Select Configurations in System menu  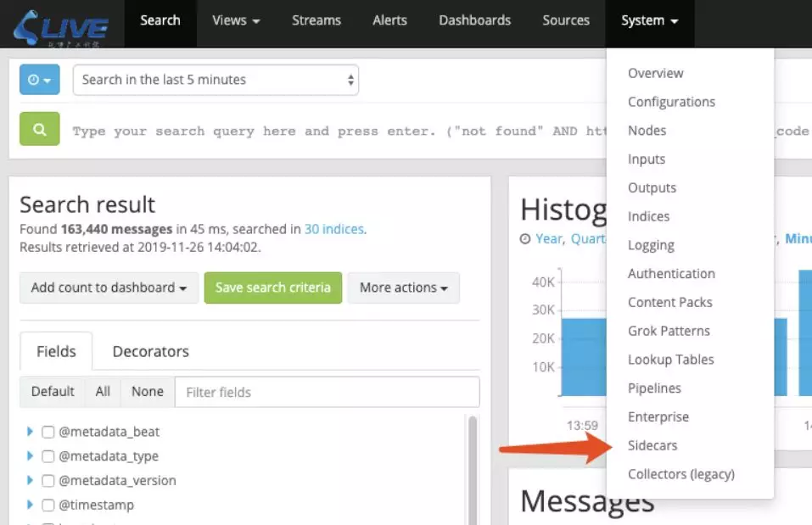pos(671,102)
